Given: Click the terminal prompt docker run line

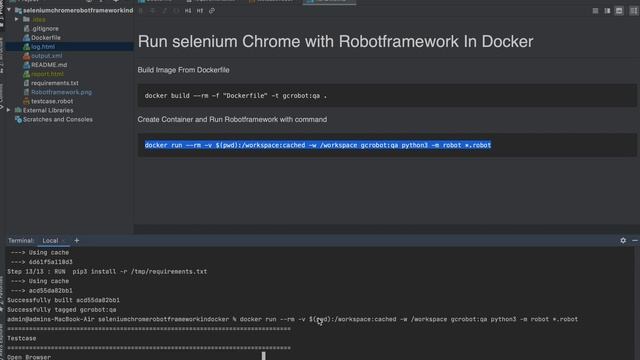Looking at the screenshot, I should tap(292, 319).
